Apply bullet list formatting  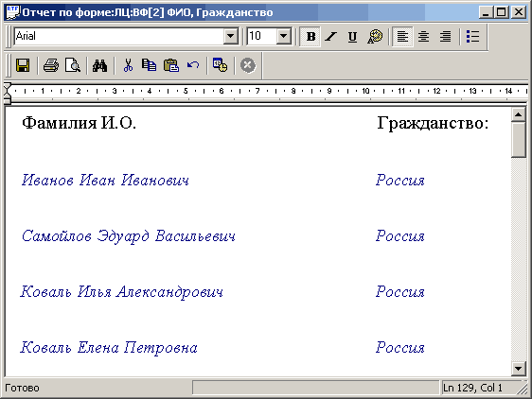(472, 36)
